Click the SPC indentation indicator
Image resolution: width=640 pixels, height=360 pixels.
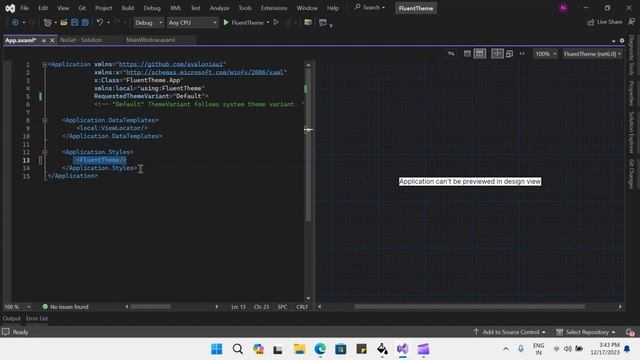pos(282,307)
